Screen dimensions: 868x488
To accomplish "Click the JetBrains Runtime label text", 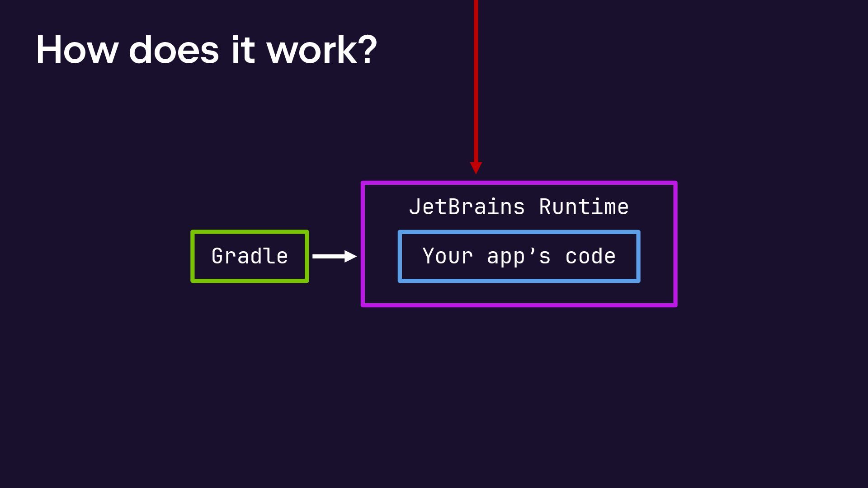I will [x=519, y=207].
